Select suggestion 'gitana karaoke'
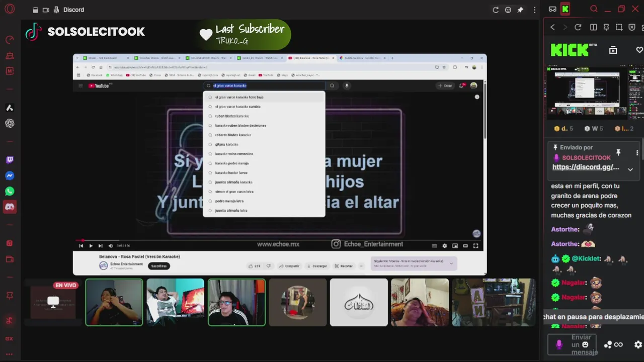The height and width of the screenshot is (362, 644). [x=264, y=144]
